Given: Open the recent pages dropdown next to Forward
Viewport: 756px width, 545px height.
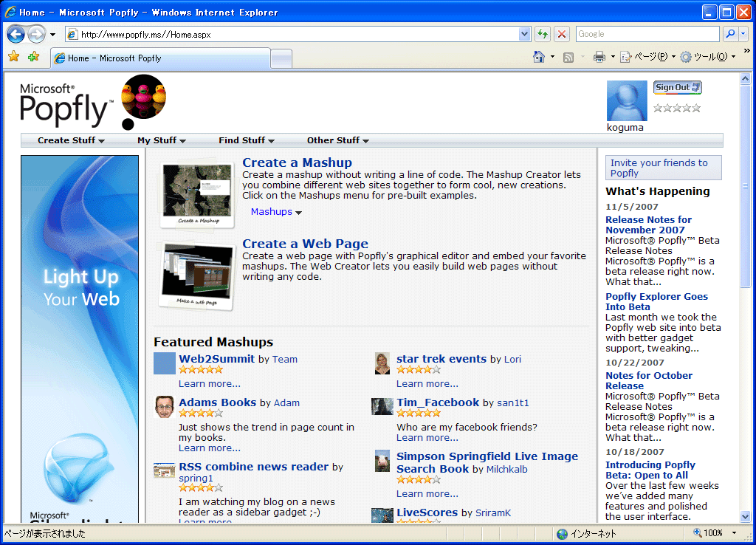Looking at the screenshot, I should (x=52, y=35).
